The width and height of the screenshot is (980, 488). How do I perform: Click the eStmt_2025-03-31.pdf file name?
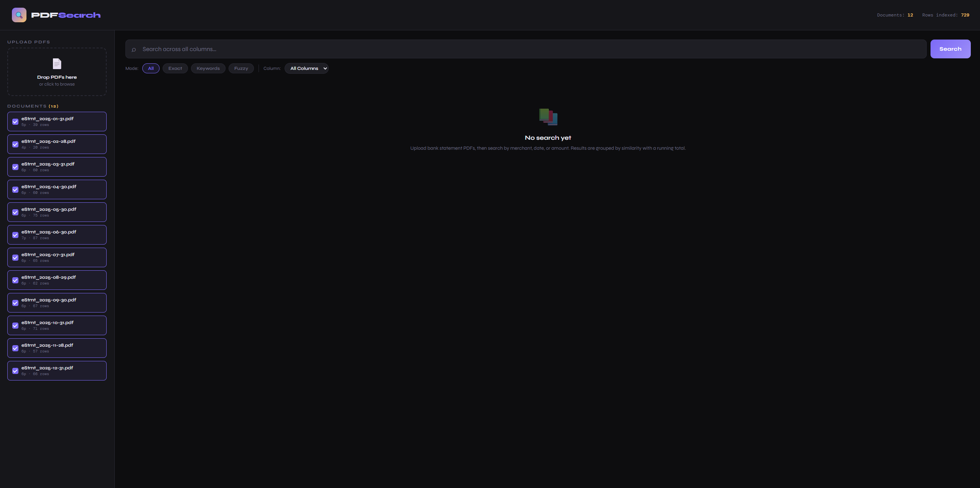point(48,164)
